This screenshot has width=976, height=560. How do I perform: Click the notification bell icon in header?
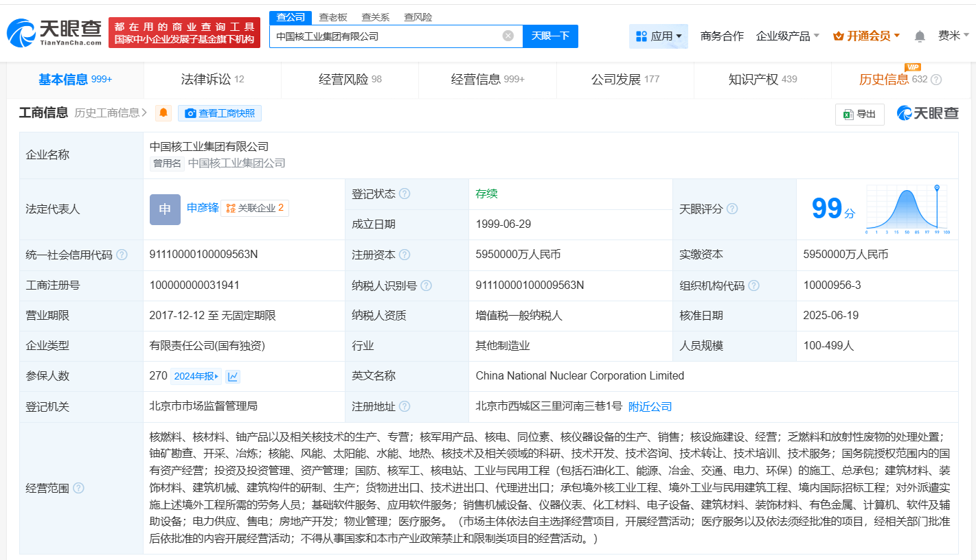[x=920, y=36]
